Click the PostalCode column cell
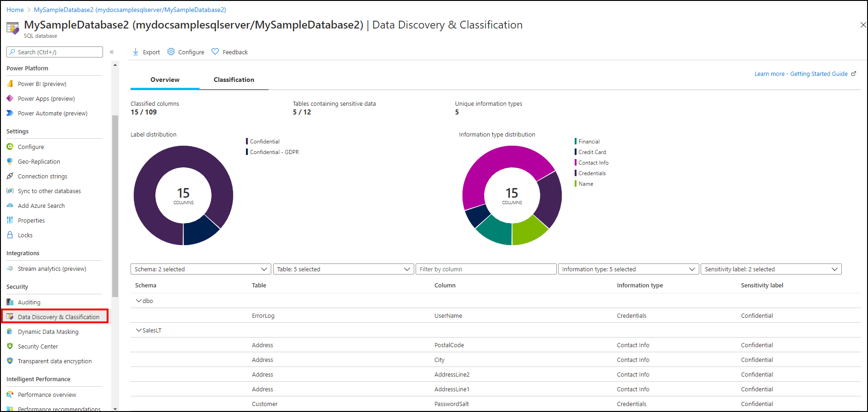 (449, 345)
